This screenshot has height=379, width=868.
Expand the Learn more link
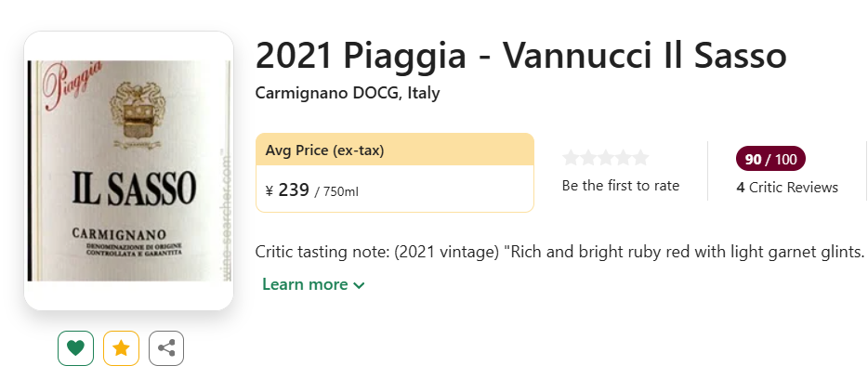click(x=313, y=284)
